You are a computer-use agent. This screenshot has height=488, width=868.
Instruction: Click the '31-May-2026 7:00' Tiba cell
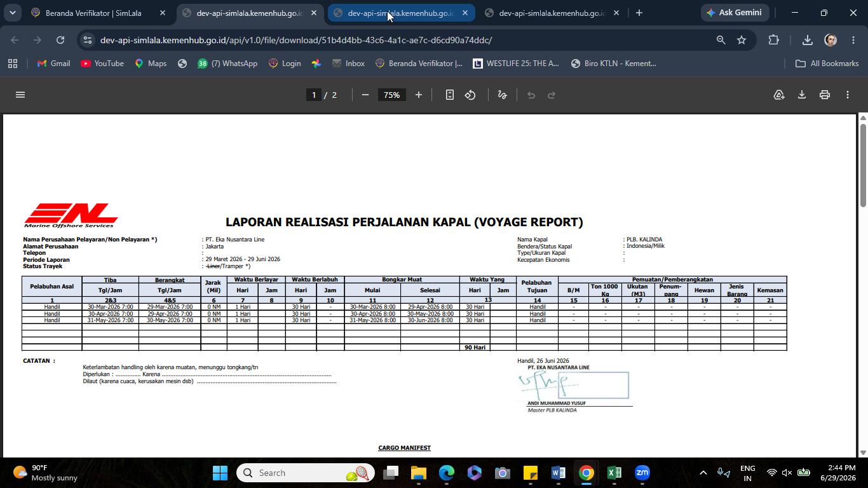click(x=111, y=320)
